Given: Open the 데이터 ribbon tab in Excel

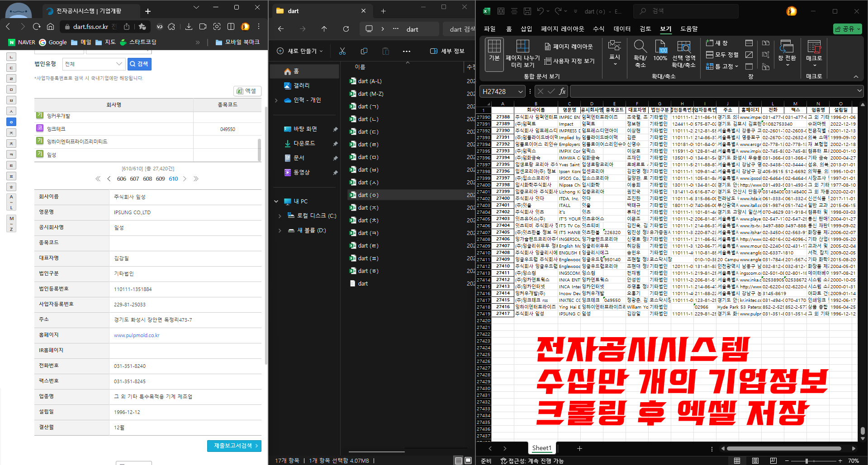Looking at the screenshot, I should point(621,29).
